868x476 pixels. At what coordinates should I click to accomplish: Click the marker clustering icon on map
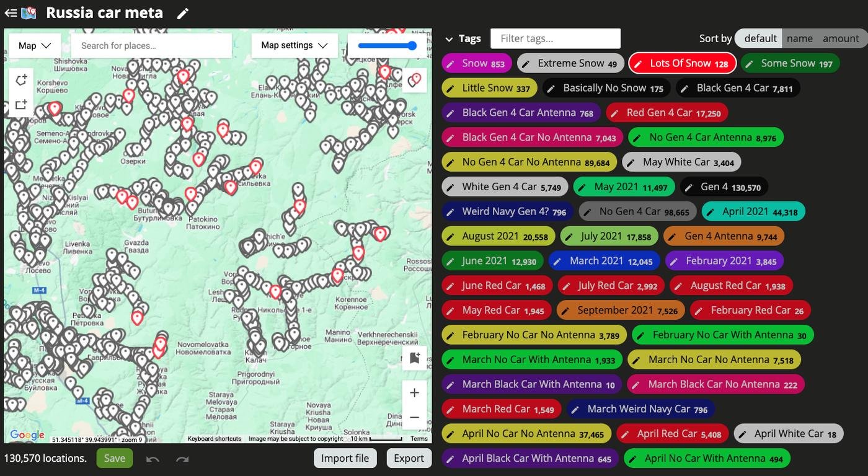(415, 80)
